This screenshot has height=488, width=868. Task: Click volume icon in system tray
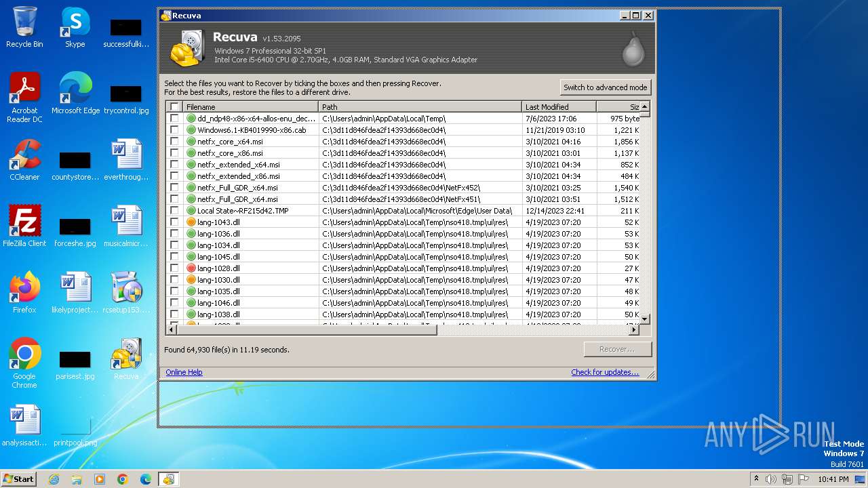click(771, 479)
